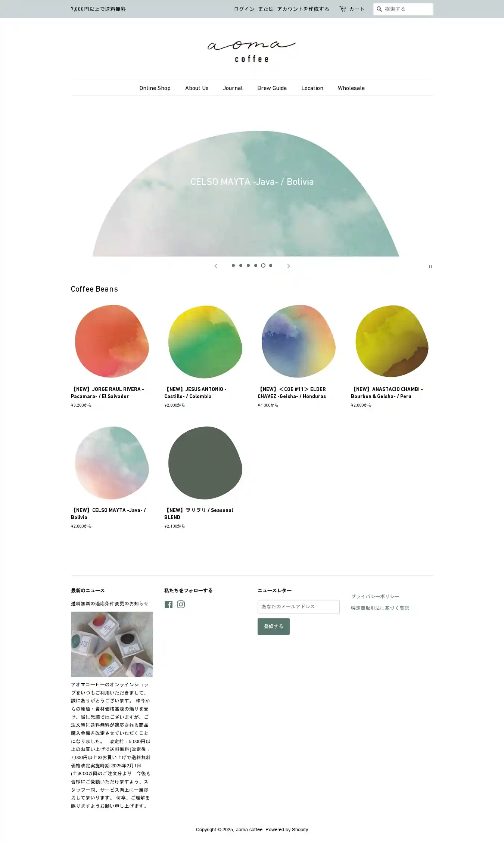The width and height of the screenshot is (504, 845).
Task: Click the 登録する newsletter button
Action: [x=274, y=627]
